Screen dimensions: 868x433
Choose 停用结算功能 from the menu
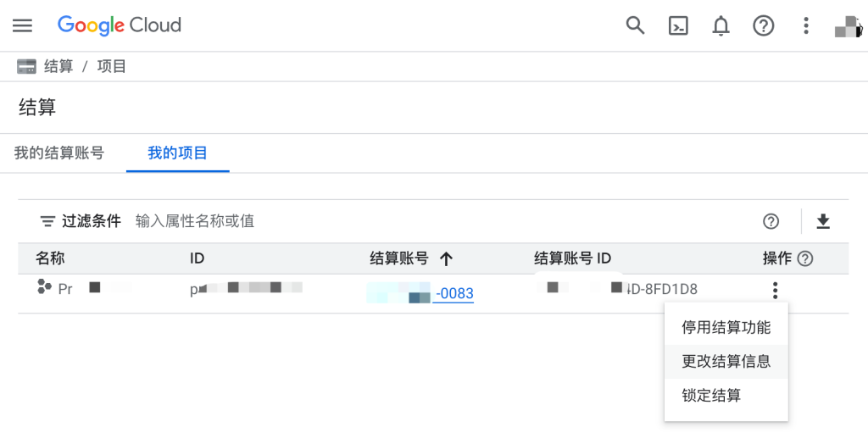pos(726,327)
